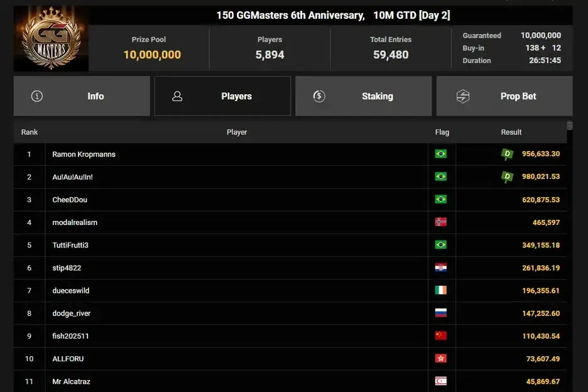The image size is (588, 392).
Task: Click the Prop Bet icon
Action: click(463, 96)
